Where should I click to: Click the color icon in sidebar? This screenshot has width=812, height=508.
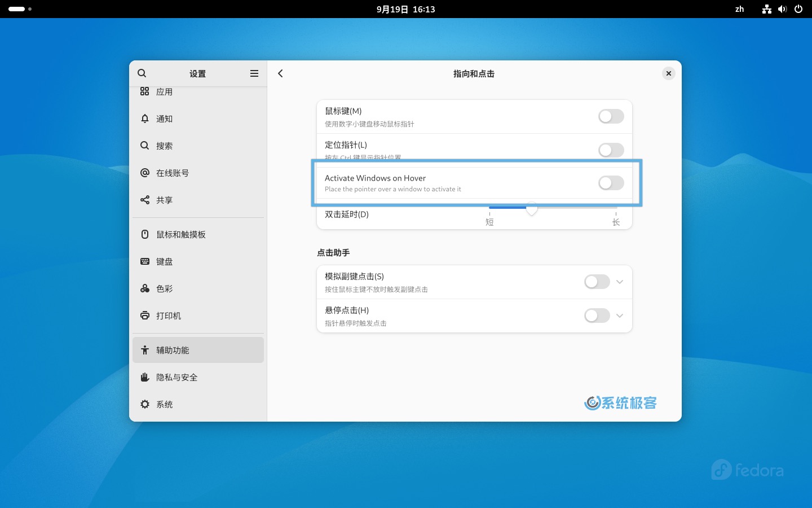[145, 288]
